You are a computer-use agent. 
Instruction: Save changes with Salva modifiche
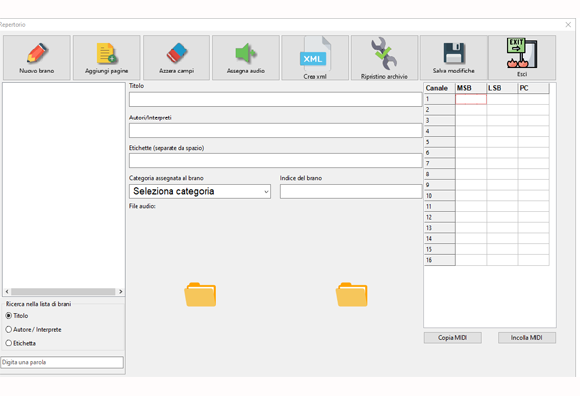tap(454, 57)
